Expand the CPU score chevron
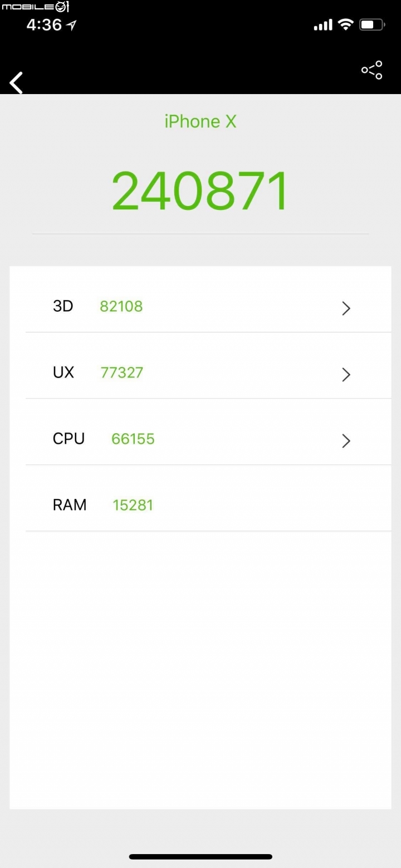The image size is (401, 868). pyautogui.click(x=346, y=440)
